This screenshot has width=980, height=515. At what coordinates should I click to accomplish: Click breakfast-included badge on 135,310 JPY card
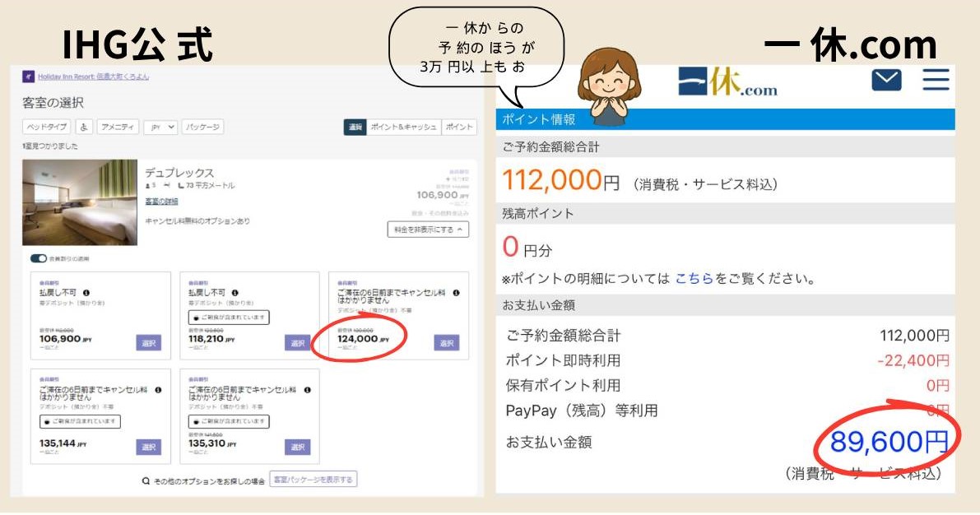tap(229, 421)
